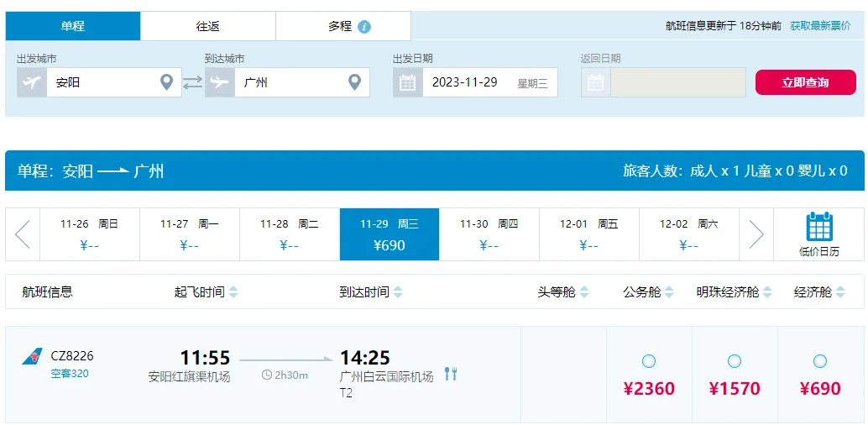Image resolution: width=868 pixels, height=425 pixels.
Task: Go to previous week of dates
Action: (x=23, y=233)
